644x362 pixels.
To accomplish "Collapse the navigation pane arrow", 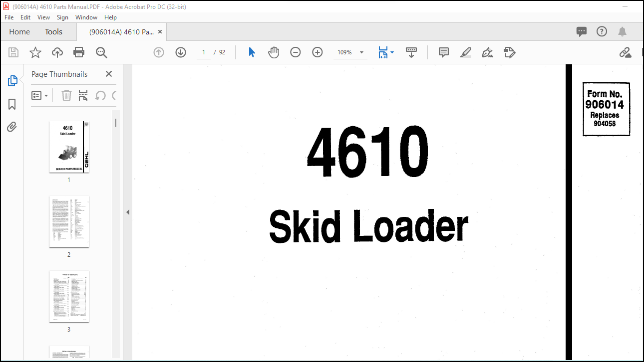I will pos(127,212).
